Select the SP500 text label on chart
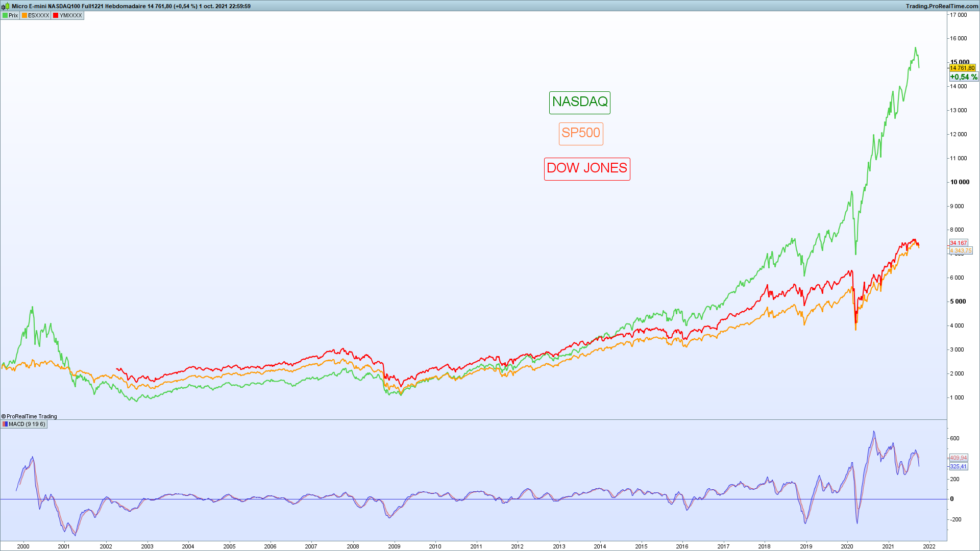Screen dimensions: 980x551 click(580, 134)
